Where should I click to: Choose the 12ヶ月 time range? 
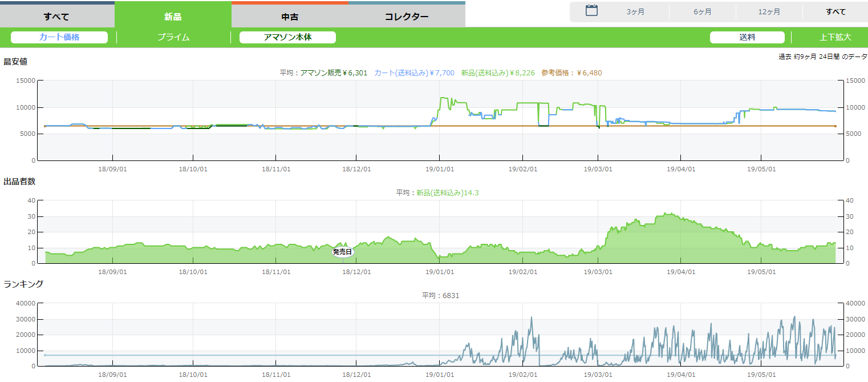(x=769, y=12)
